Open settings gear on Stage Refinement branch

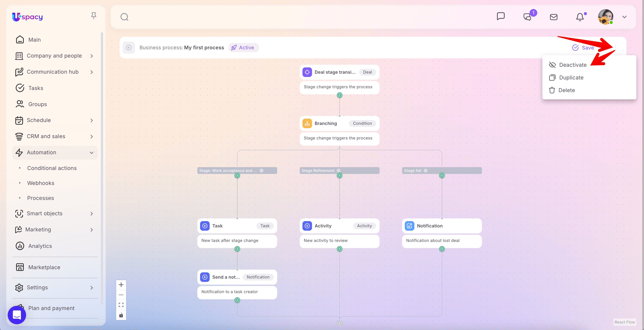[338, 170]
